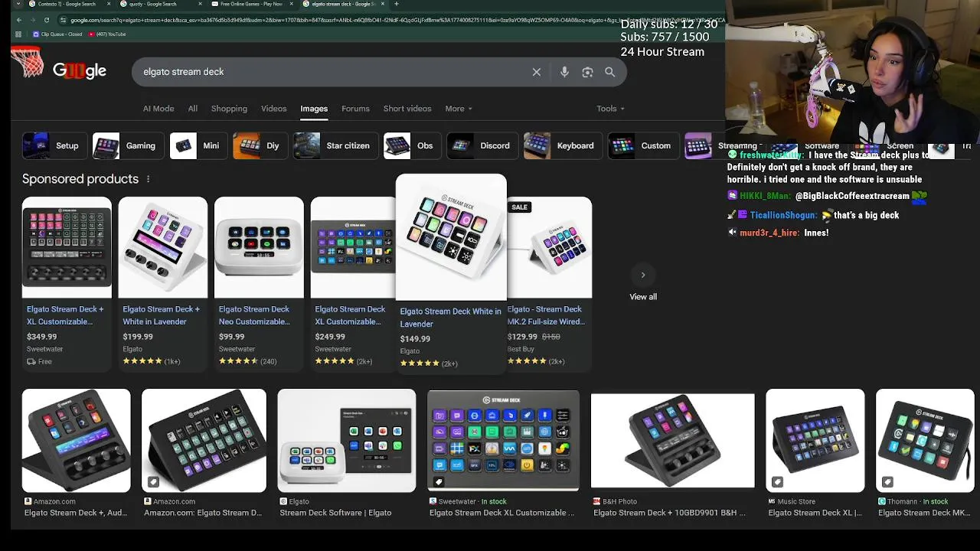Expand the More dropdown
Screen dimensions: 980x551
pyautogui.click(x=459, y=109)
